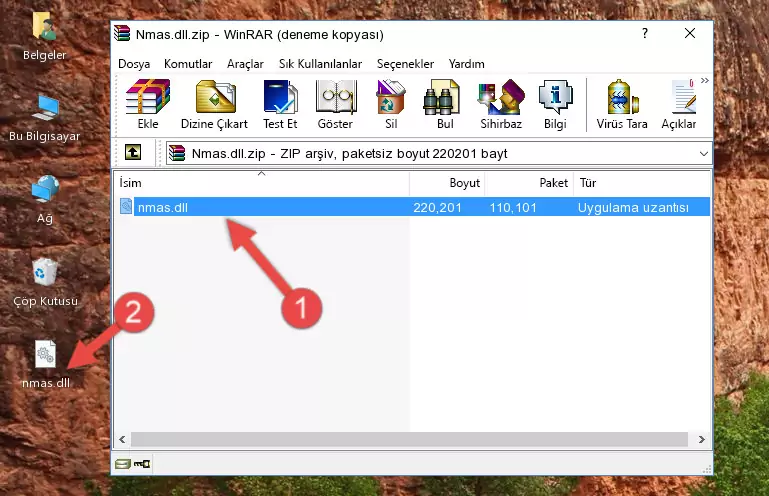Open the Sık Kullanılanlar menu
Screen dimensions: 769x496
pyautogui.click(x=320, y=64)
